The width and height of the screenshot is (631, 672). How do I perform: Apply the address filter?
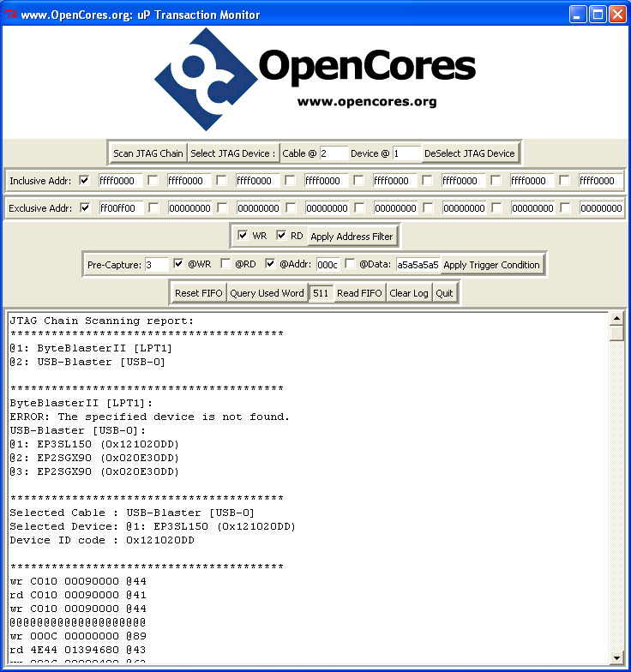pos(352,236)
